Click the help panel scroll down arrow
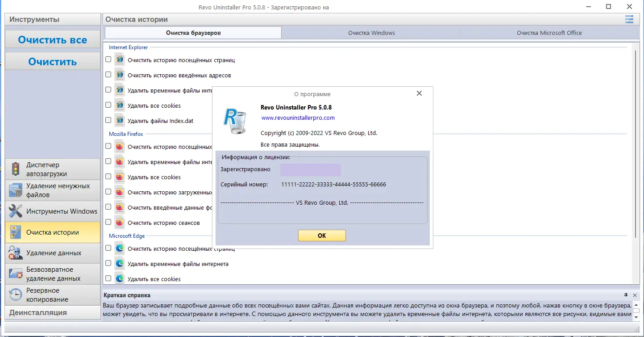This screenshot has height=337, width=644. pos(636,316)
